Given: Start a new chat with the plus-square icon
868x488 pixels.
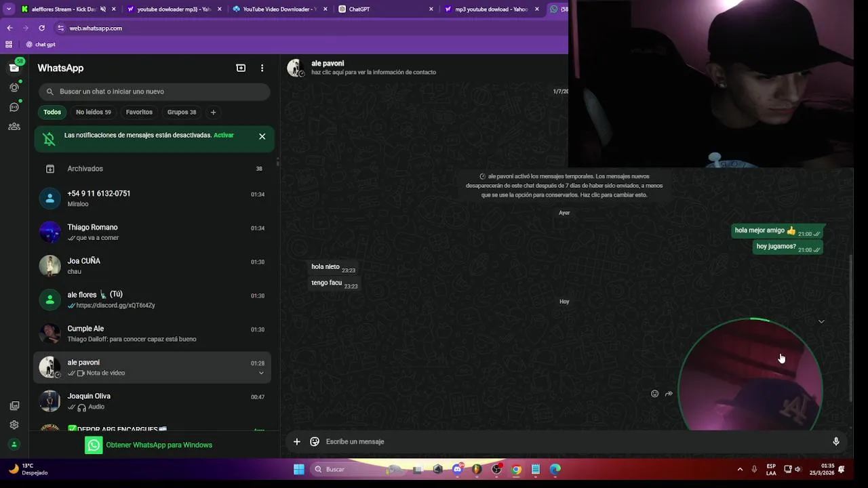Looking at the screenshot, I should pos(241,68).
